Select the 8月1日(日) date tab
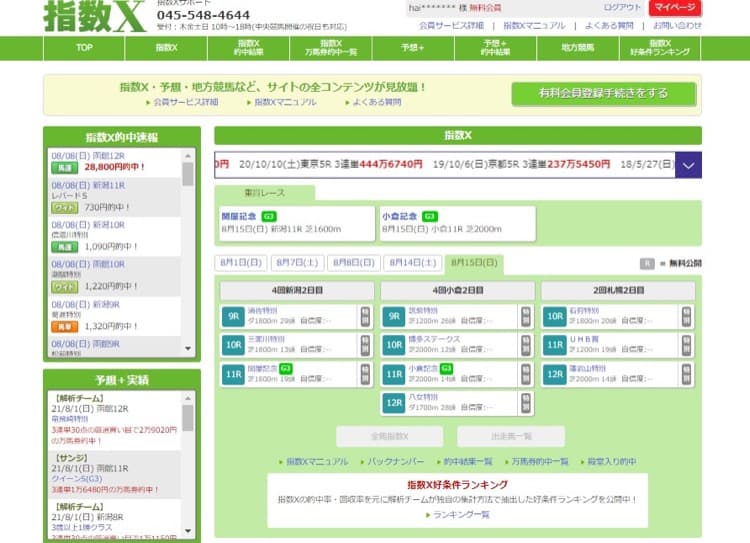 241,263
